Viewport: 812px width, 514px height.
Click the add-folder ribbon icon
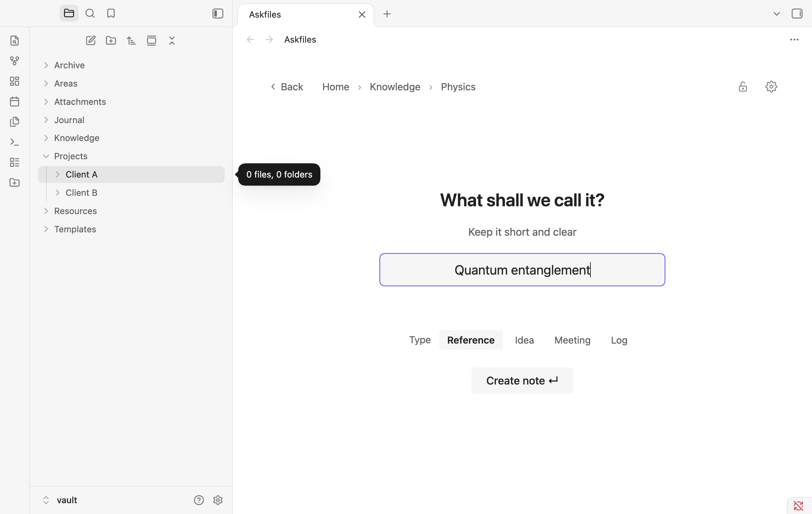(15, 183)
